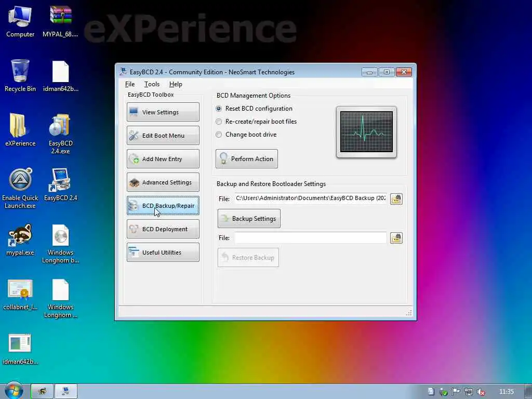Click EasyBCD title bar app icon

pos(123,72)
